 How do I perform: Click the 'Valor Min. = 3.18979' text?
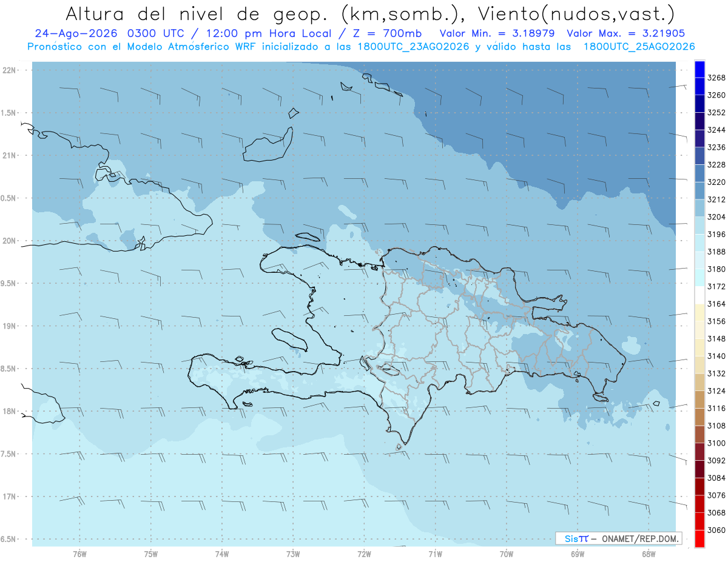(498, 33)
